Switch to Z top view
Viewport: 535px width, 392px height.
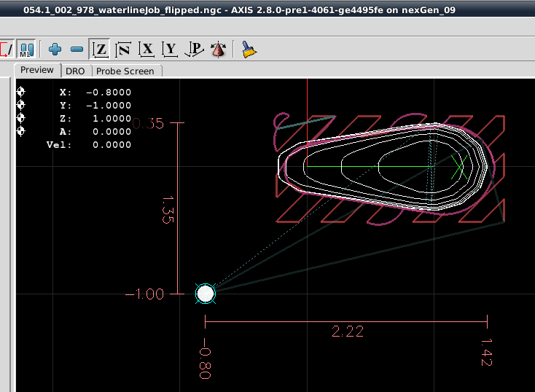click(x=100, y=50)
